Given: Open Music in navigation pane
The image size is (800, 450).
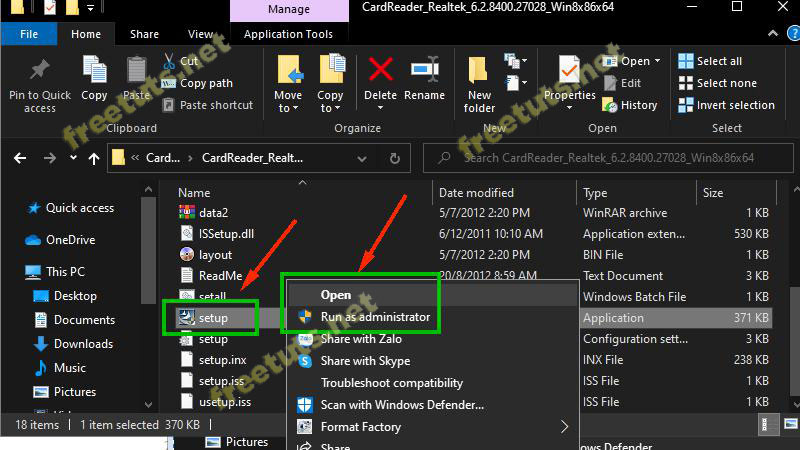Looking at the screenshot, I should coord(60,368).
